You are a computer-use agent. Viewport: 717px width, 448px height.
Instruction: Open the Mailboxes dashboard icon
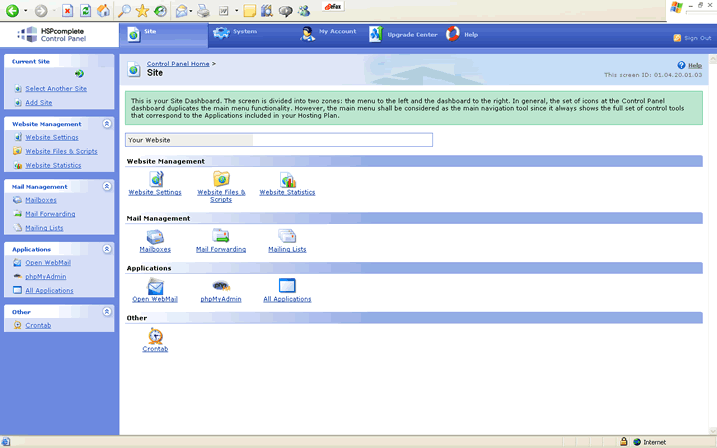pyautogui.click(x=155, y=236)
